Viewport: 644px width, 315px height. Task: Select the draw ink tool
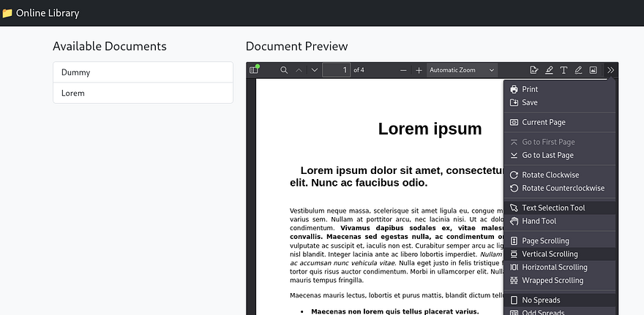tap(578, 70)
